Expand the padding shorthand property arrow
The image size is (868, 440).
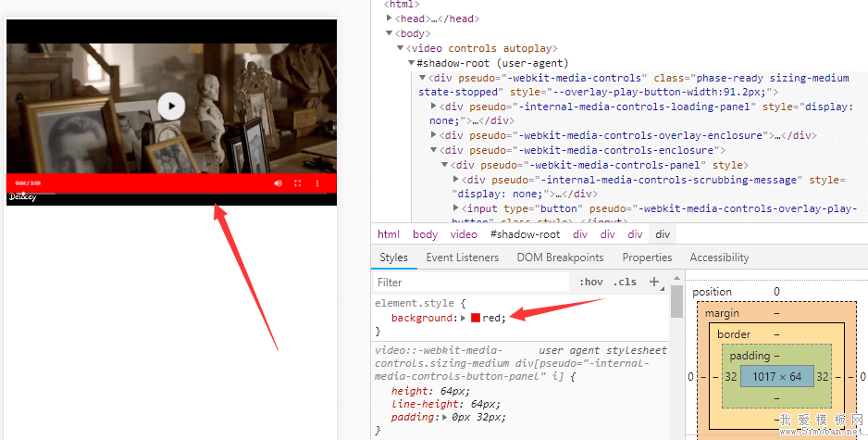pos(445,417)
